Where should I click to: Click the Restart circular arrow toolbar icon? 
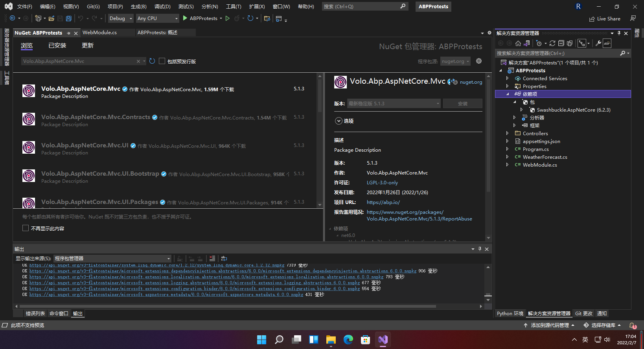point(250,18)
